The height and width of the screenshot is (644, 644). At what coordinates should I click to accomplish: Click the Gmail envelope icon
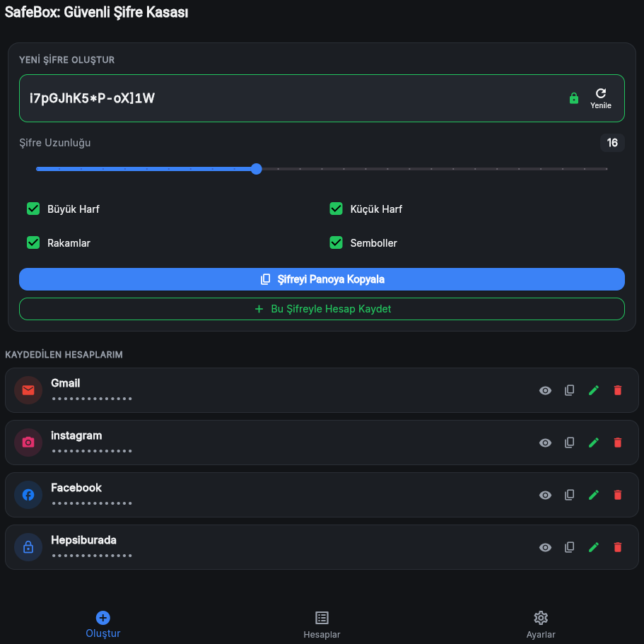tap(28, 390)
